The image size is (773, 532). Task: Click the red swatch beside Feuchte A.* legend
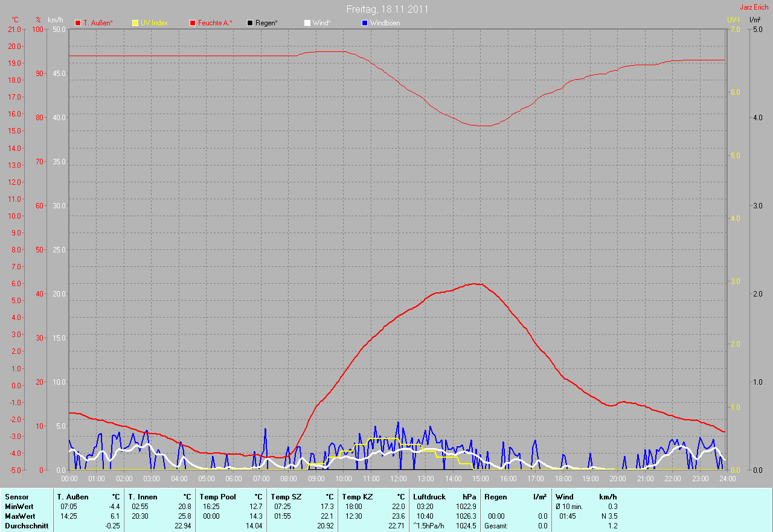click(193, 23)
